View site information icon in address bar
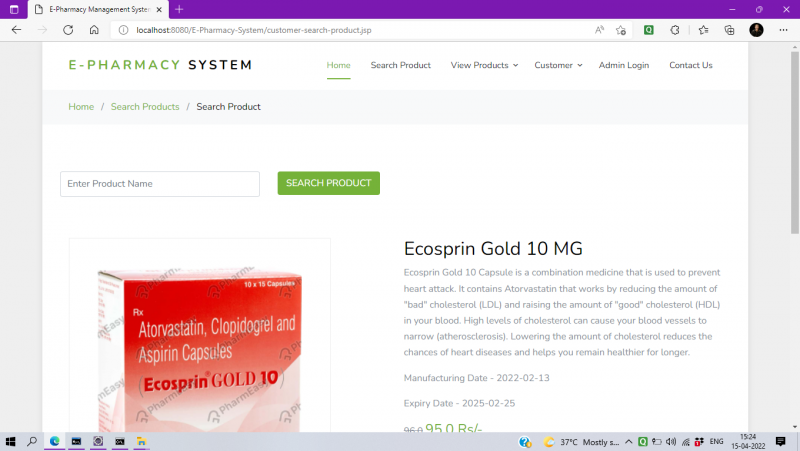 123,30
